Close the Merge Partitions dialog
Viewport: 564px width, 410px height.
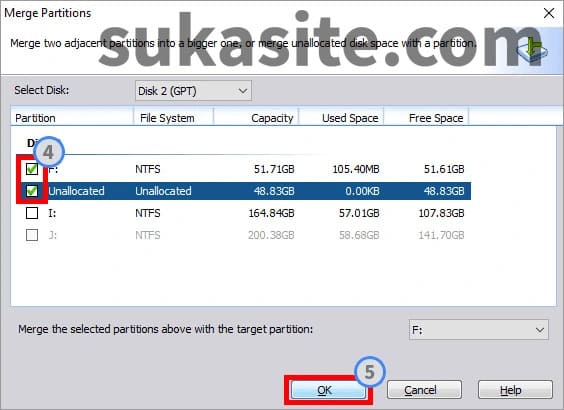(x=549, y=13)
